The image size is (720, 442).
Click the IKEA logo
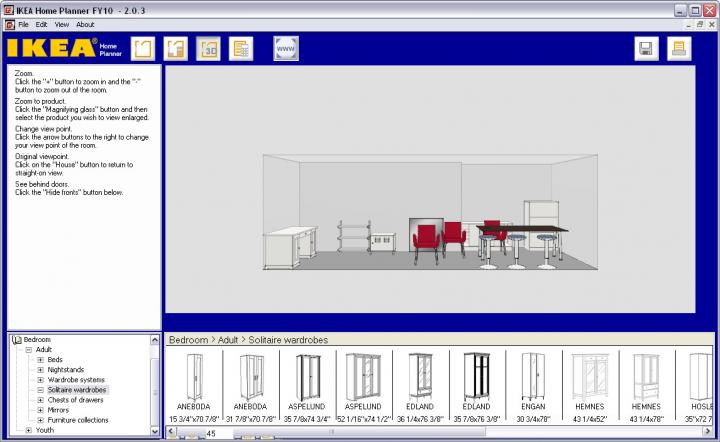[50, 48]
